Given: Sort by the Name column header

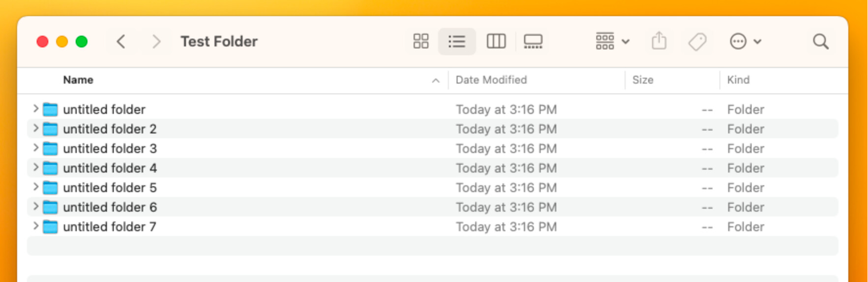Looking at the screenshot, I should tap(79, 80).
